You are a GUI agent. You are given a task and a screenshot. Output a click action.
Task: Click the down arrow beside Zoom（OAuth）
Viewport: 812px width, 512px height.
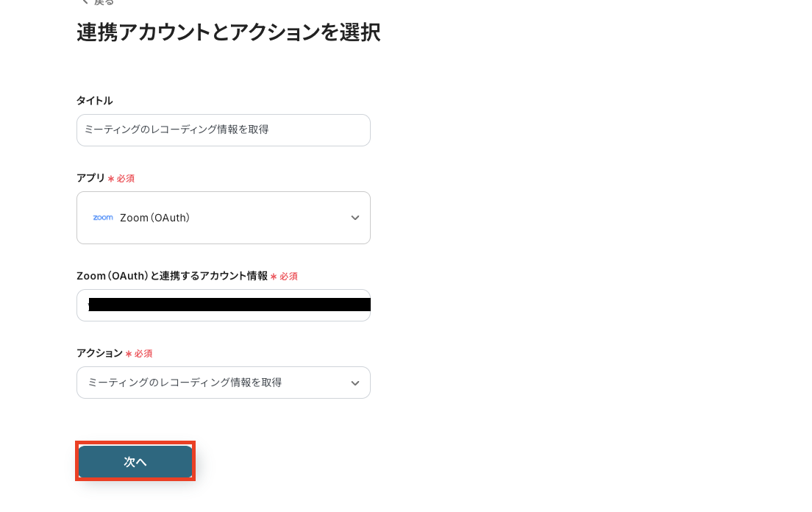pos(355,218)
